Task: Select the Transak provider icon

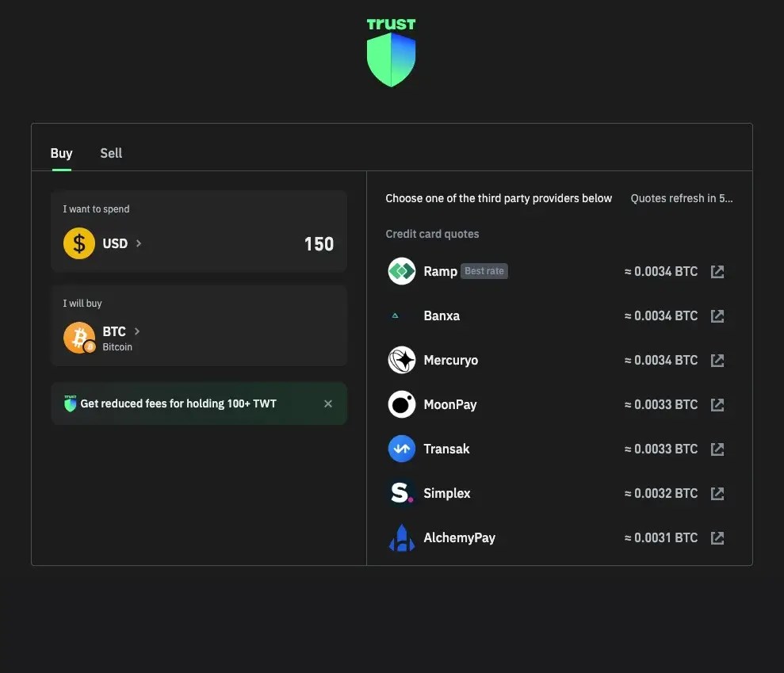Action: [401, 449]
